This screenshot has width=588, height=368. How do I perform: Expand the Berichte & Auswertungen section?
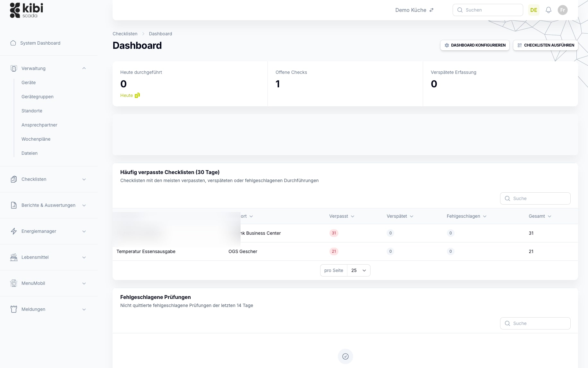coord(84,205)
